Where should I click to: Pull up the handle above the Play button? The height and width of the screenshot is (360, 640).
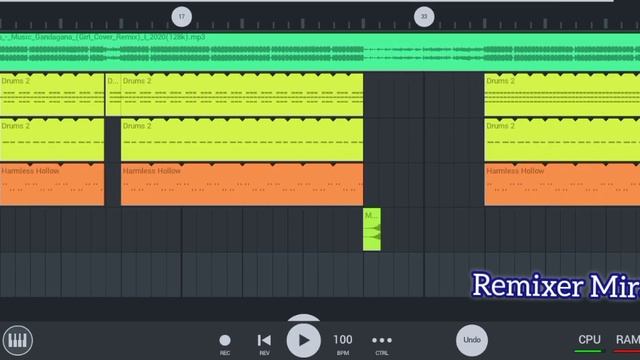click(303, 318)
